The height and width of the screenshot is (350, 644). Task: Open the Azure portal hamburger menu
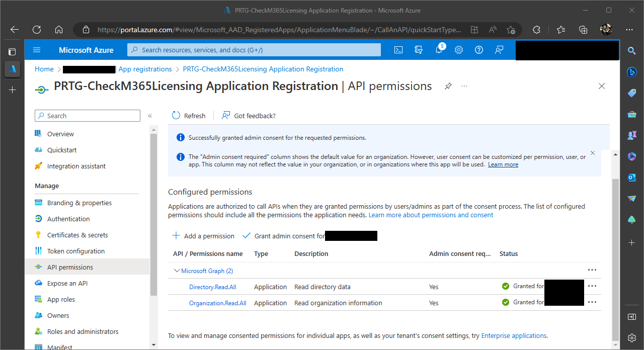(37, 50)
